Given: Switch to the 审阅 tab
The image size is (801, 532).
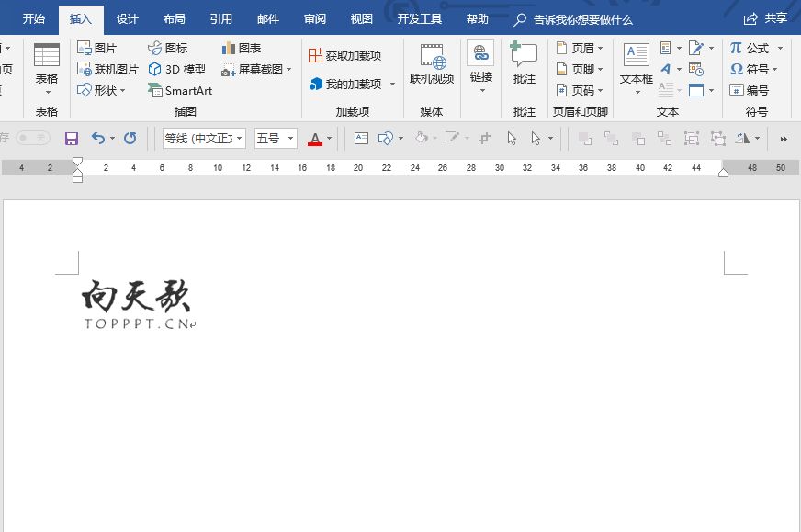Looking at the screenshot, I should pyautogui.click(x=315, y=19).
